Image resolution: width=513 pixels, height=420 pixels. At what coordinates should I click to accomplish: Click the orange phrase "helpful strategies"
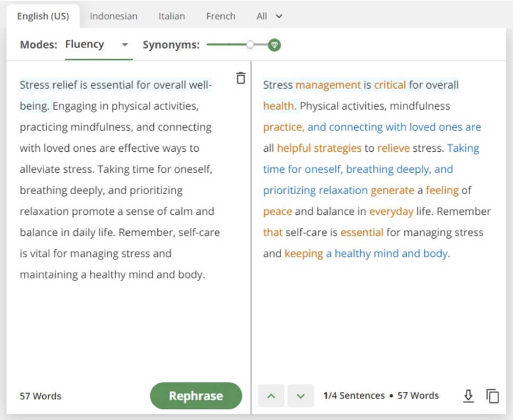pos(319,148)
